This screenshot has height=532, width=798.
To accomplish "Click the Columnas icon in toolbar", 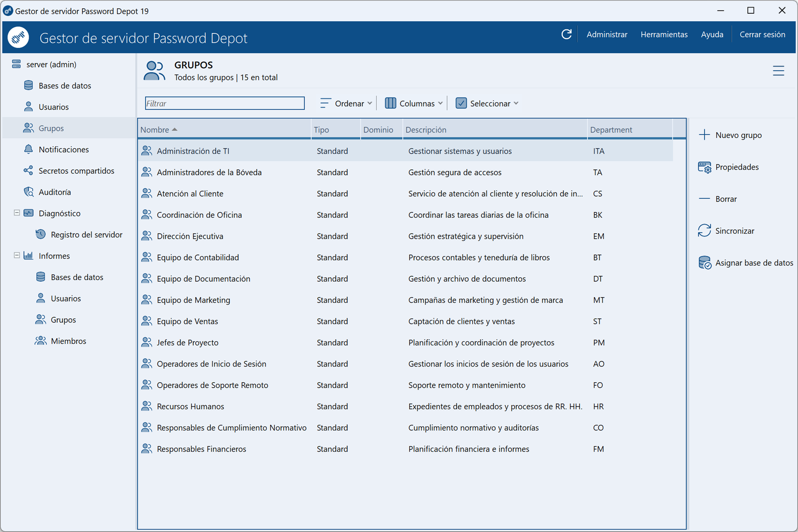I will point(390,103).
